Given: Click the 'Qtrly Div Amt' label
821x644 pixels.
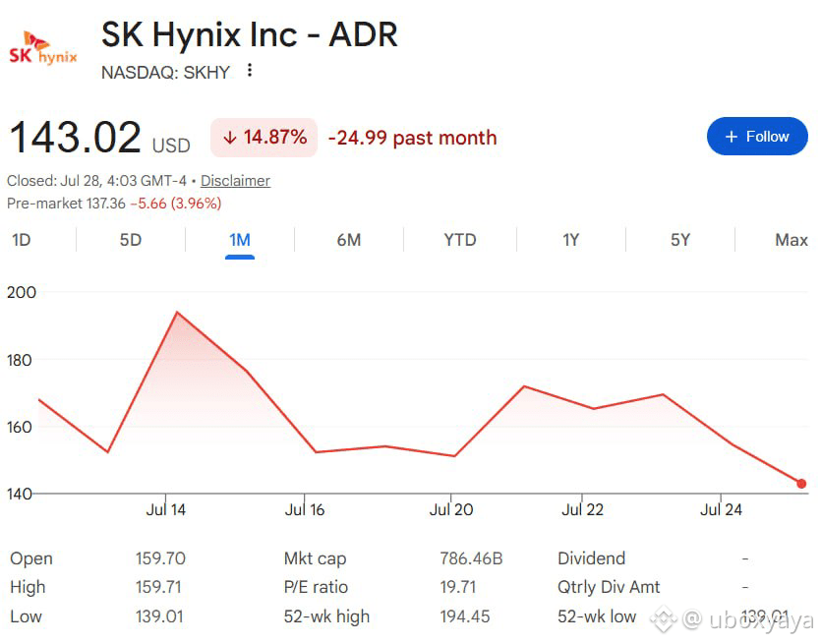Looking at the screenshot, I should pos(609,587).
